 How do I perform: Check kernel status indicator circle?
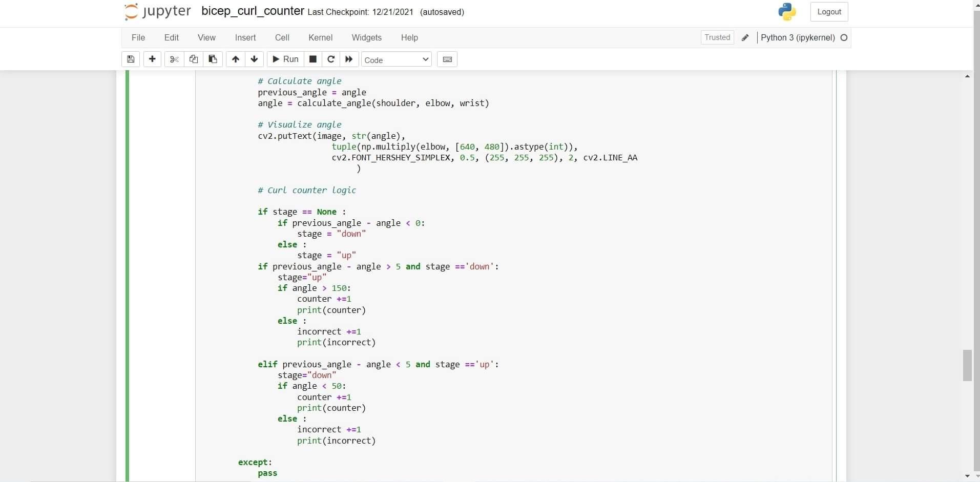pyautogui.click(x=844, y=37)
